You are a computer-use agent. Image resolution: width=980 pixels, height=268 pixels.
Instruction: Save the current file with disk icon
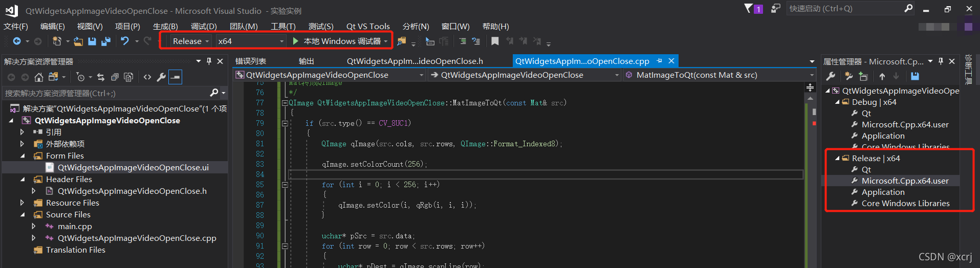coord(92,41)
